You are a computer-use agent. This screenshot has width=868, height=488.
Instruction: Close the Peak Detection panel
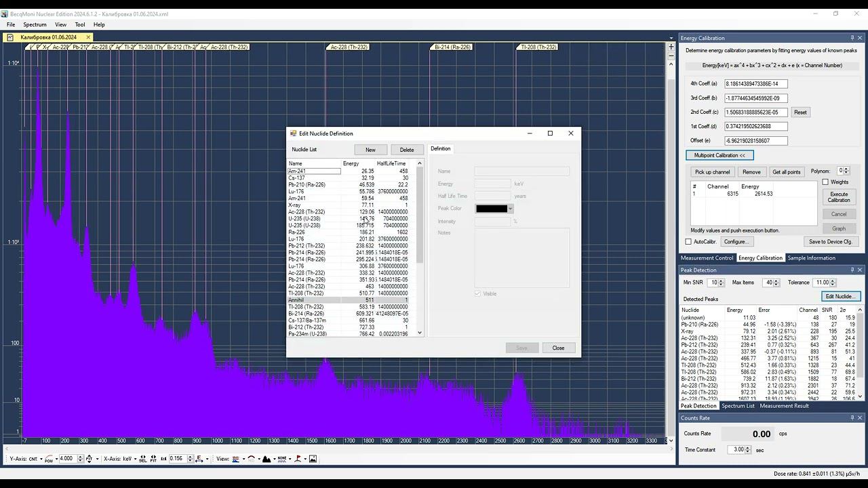(x=860, y=270)
